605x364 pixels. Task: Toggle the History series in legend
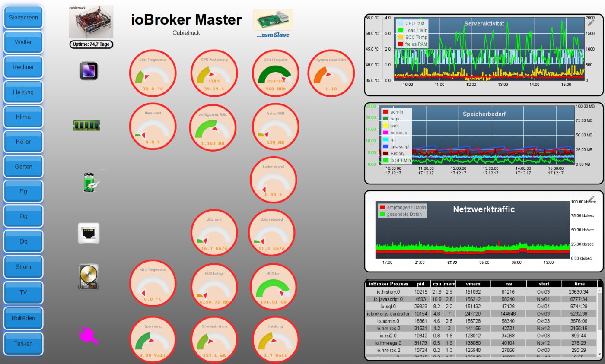tap(394, 153)
